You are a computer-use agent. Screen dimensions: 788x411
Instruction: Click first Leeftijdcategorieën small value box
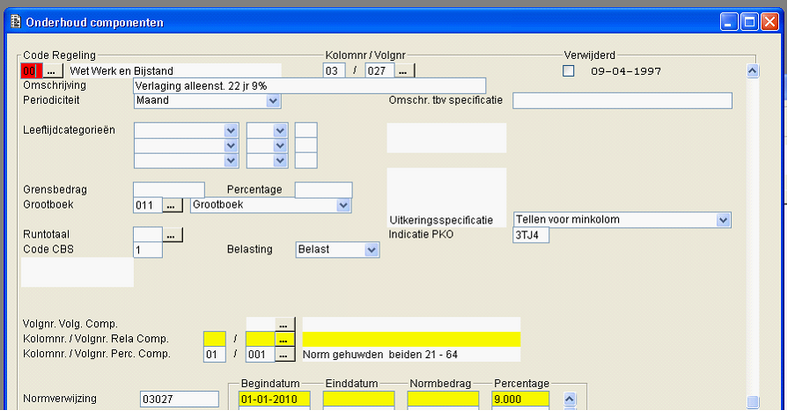point(306,131)
